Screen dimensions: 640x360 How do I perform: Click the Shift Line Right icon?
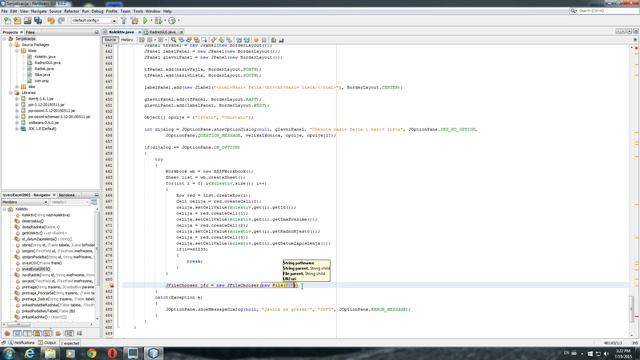(247, 40)
